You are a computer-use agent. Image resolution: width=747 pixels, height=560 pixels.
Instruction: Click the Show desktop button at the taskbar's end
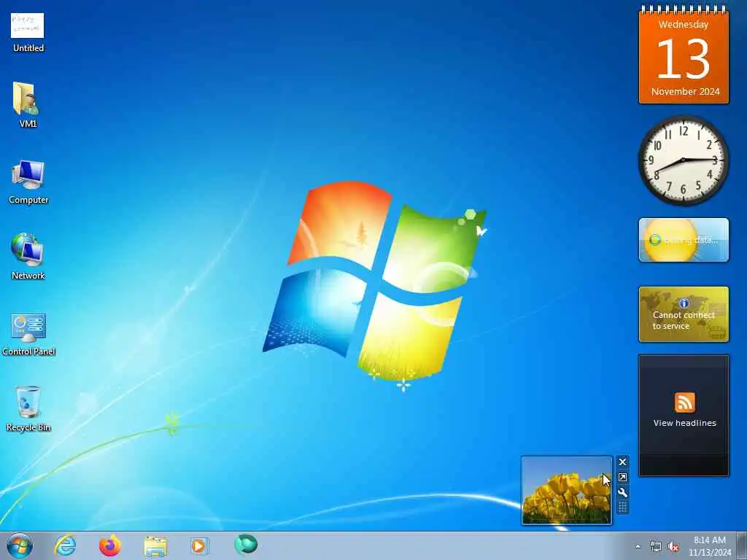(742, 545)
